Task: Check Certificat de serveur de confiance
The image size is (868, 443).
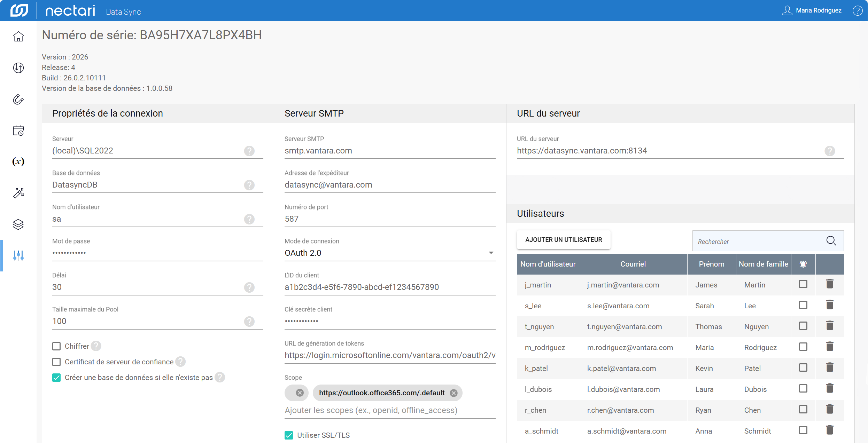Action: (56, 362)
